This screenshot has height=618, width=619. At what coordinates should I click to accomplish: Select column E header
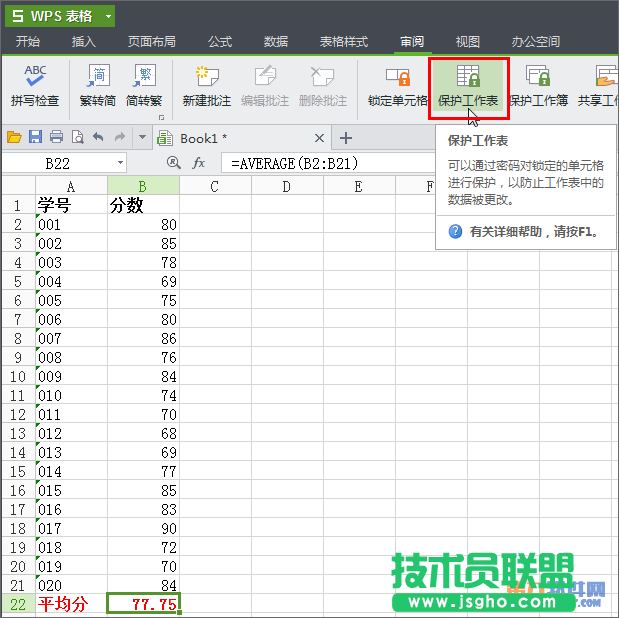coord(359,186)
